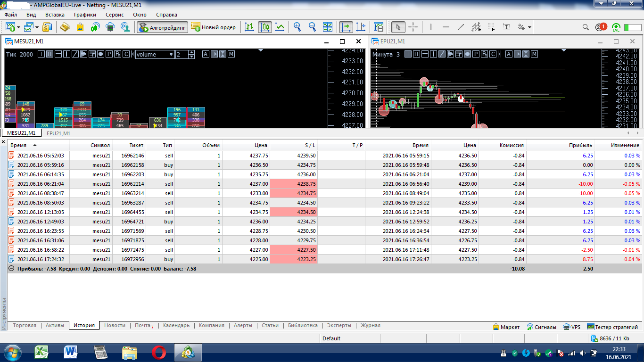Viewport: 644px width, 362px height.
Task: Toggle the C button in MESU21 chart panel
Action: click(x=126, y=54)
